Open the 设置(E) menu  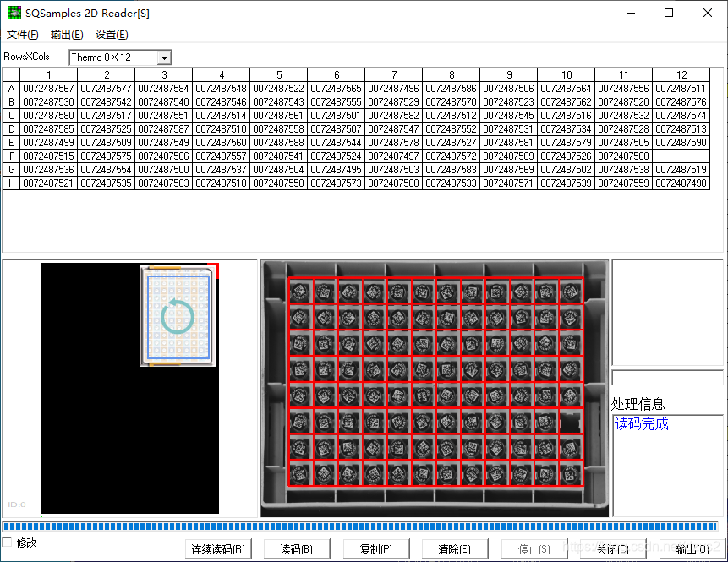pos(112,35)
